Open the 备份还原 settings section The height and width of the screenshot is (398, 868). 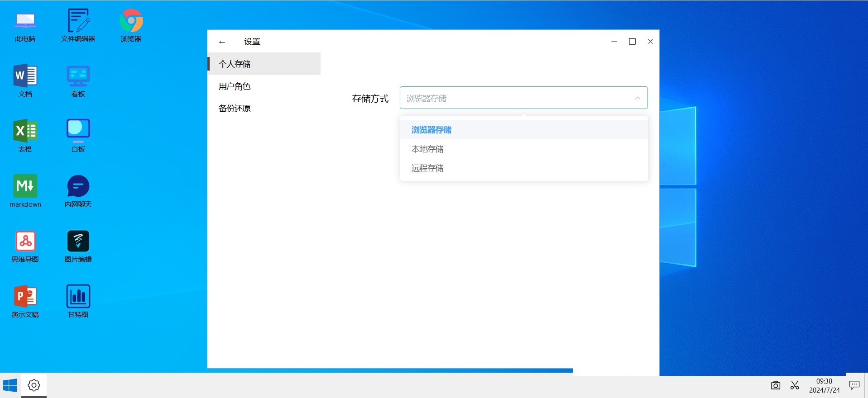click(x=235, y=109)
